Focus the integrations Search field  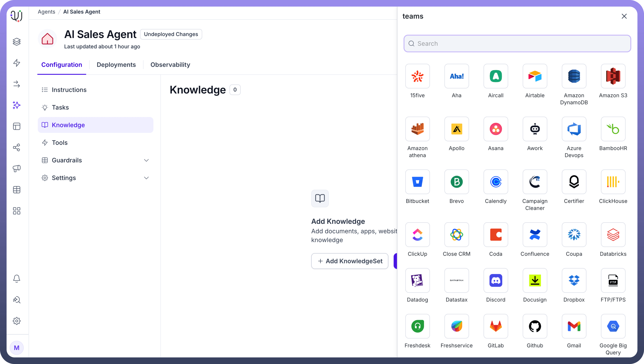tap(517, 44)
